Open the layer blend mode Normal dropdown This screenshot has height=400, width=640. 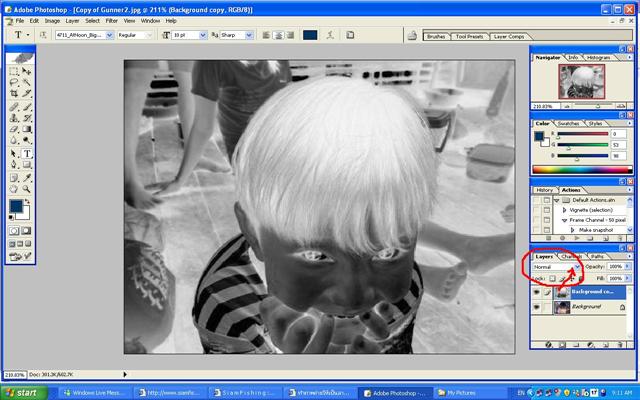point(577,267)
